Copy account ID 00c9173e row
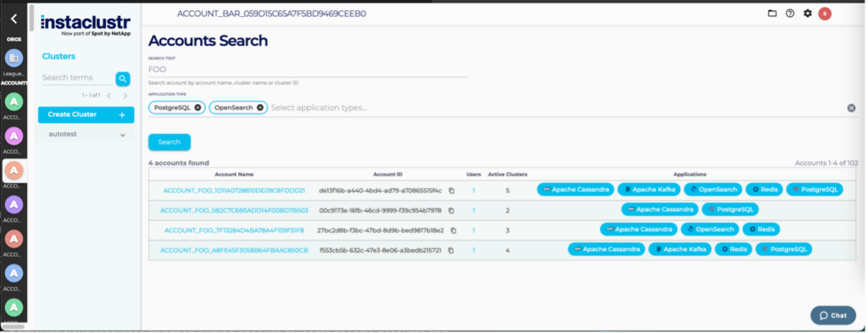The width and height of the screenshot is (868, 333). [x=451, y=210]
